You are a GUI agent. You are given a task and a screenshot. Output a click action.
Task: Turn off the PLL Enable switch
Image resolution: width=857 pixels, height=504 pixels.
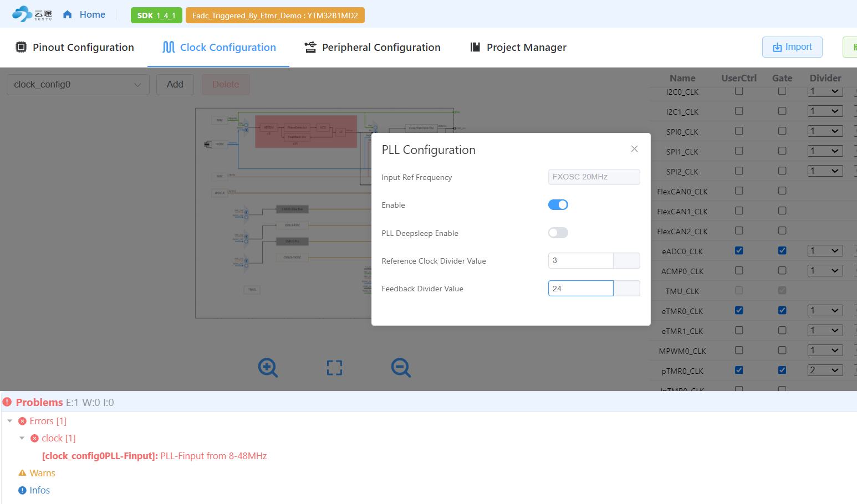(558, 205)
